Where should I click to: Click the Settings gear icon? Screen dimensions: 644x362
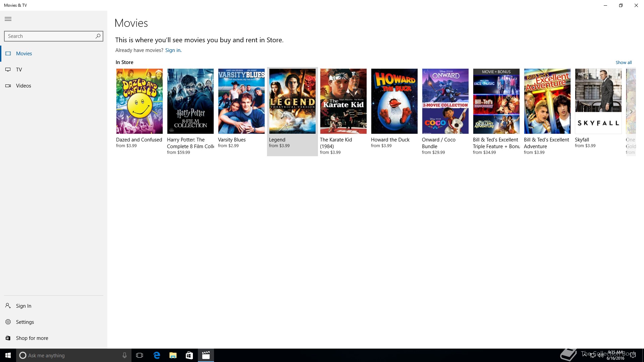pos(8,322)
